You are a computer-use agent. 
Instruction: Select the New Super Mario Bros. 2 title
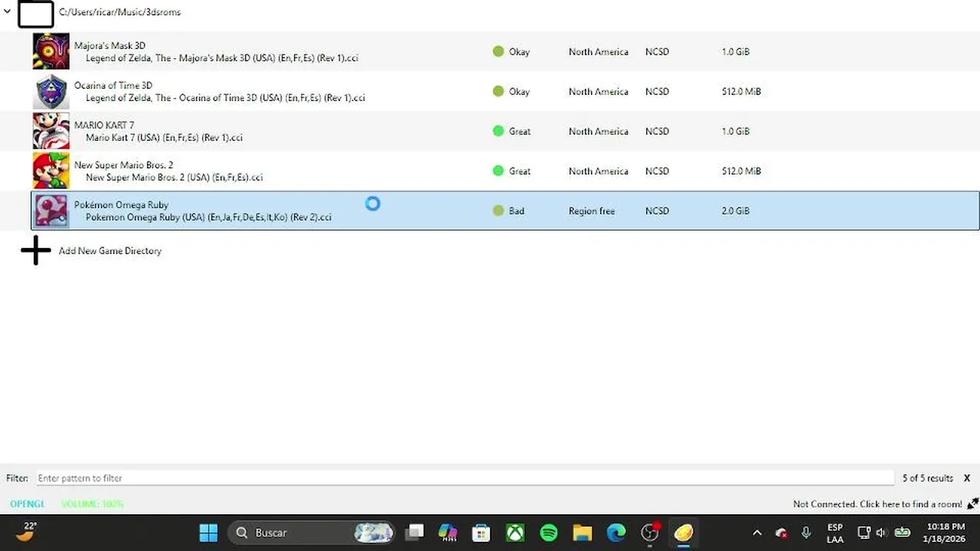pos(123,165)
